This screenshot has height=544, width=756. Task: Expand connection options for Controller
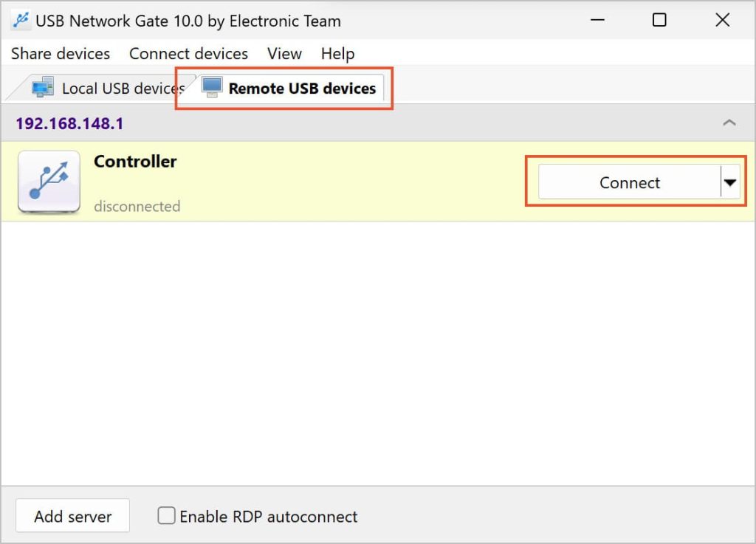pyautogui.click(x=730, y=182)
